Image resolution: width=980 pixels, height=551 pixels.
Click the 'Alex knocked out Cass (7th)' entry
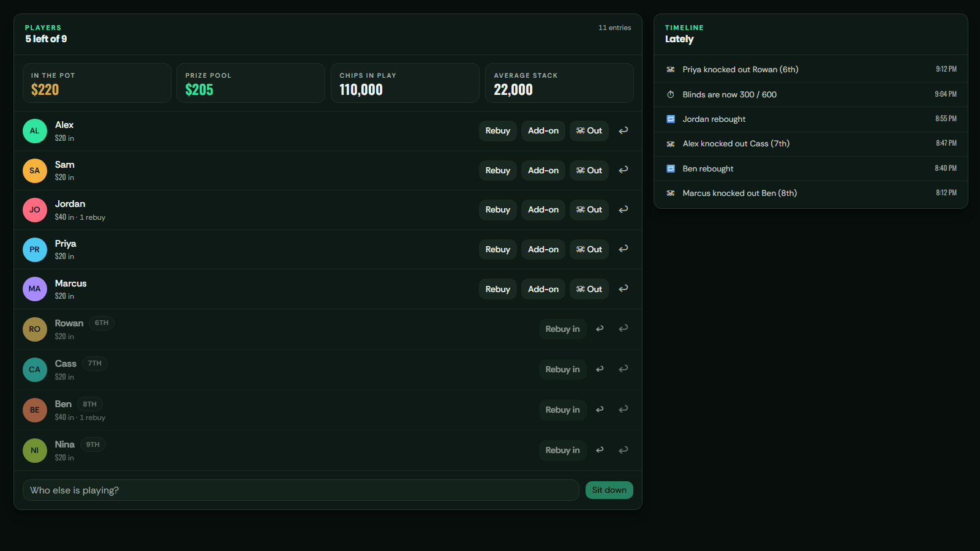pyautogui.click(x=811, y=144)
